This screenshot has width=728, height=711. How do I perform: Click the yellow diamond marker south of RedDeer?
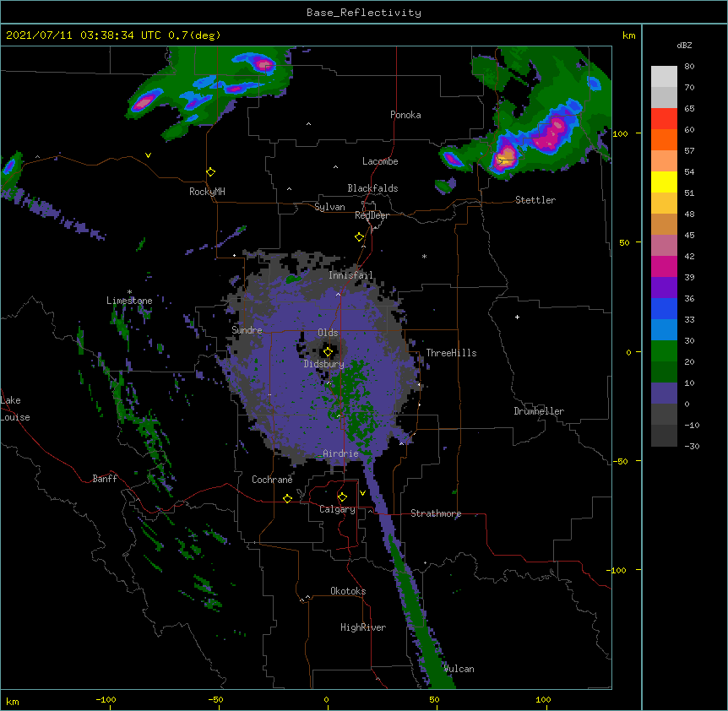click(x=359, y=237)
